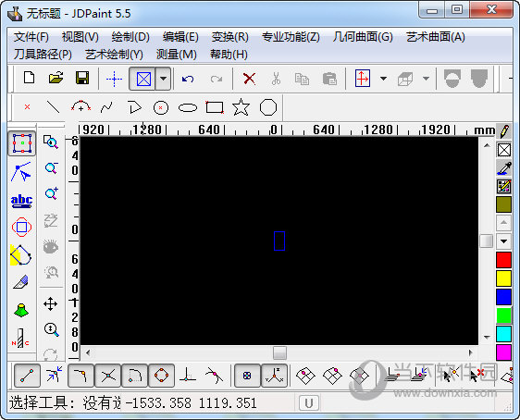This screenshot has width=520, height=420.
Task: Click the blue rectangle in canvas
Action: point(279,241)
